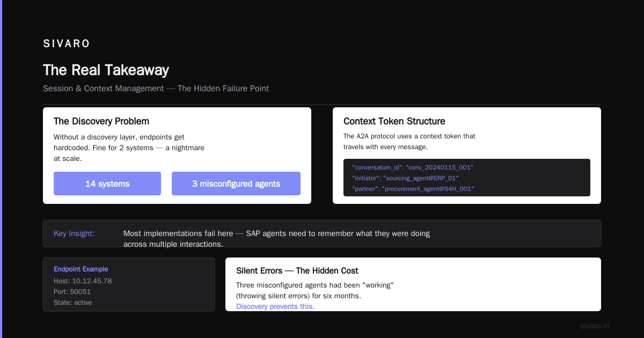Select the initiator sourcing_agent code line
The image size is (644, 338).
click(406, 178)
